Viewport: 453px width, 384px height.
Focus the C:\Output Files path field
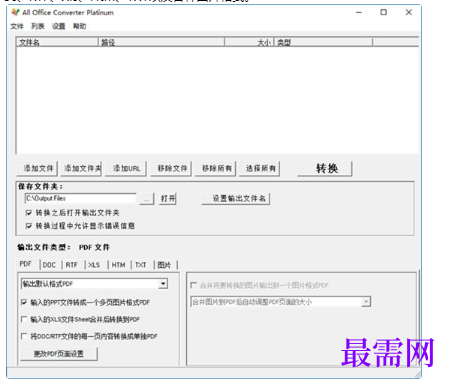pos(80,198)
